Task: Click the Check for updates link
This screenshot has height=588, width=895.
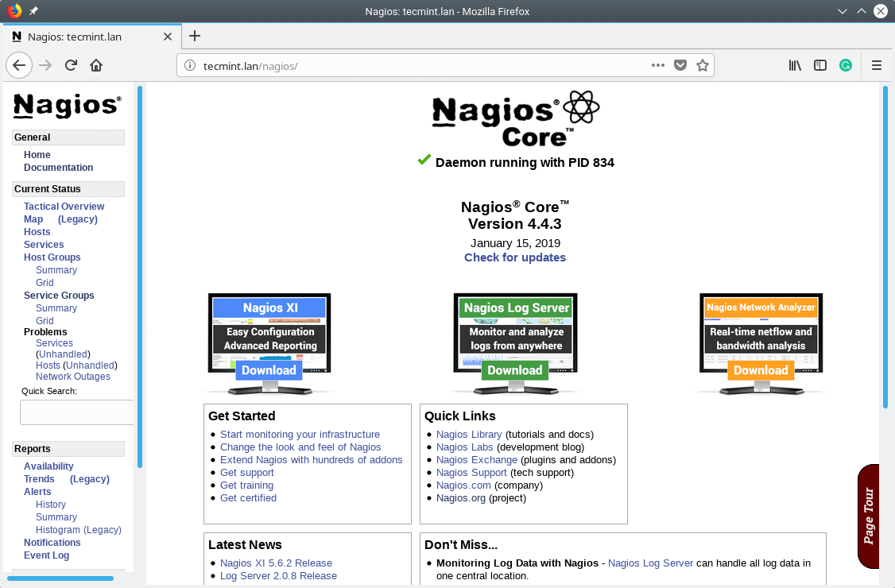Action: [515, 257]
